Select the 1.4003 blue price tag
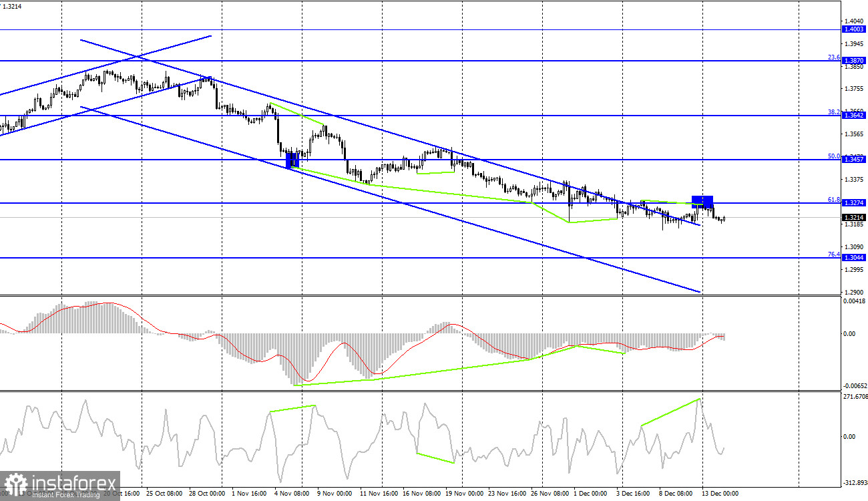 (854, 29)
